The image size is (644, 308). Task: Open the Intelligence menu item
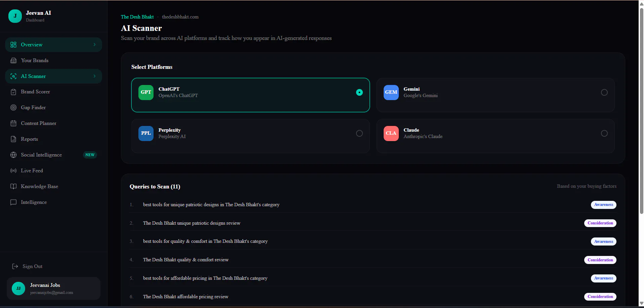[53, 202]
